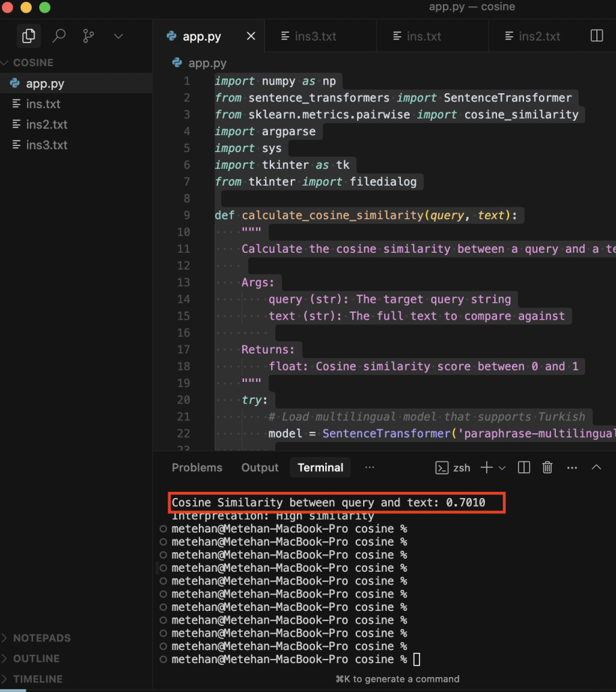The height and width of the screenshot is (692, 616).
Task: Select ins2.txt in the file explorer
Action: tap(47, 124)
